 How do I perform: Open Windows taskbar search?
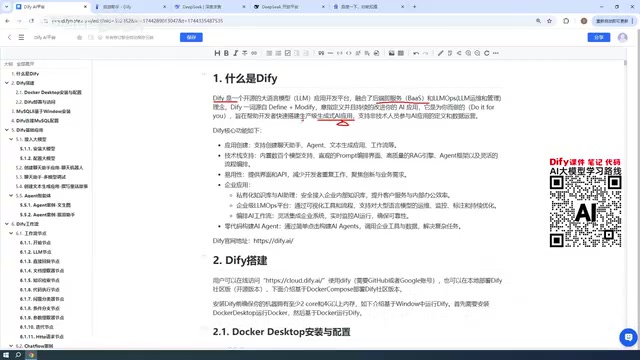coord(18,355)
